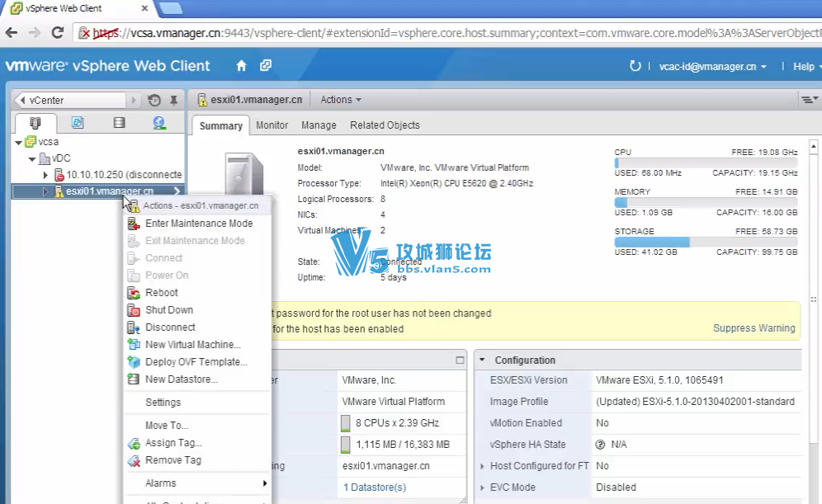Viewport: 822px width, 504px height.
Task: Choose Enter Maintenance Mode from the menu
Action: coord(197,224)
